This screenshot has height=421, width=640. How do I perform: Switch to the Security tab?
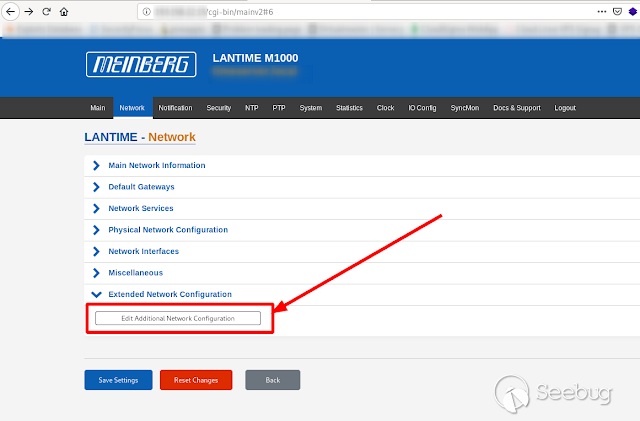[x=218, y=108]
